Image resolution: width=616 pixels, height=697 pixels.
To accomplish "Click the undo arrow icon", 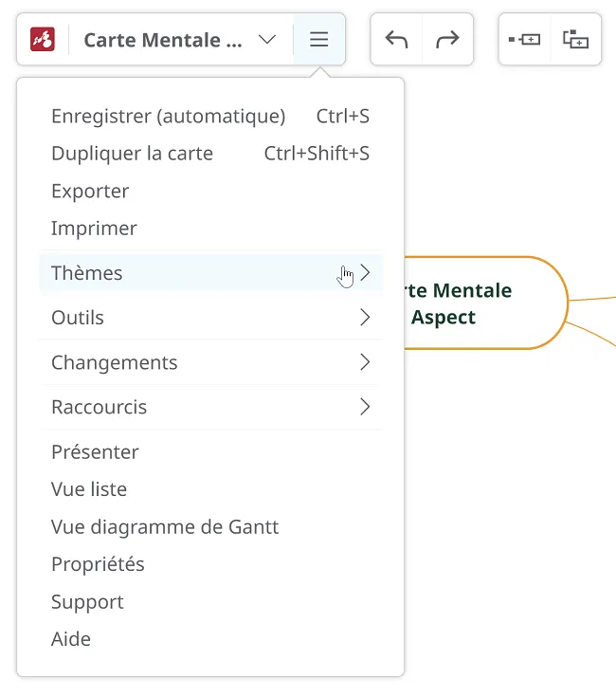I will tap(396, 39).
